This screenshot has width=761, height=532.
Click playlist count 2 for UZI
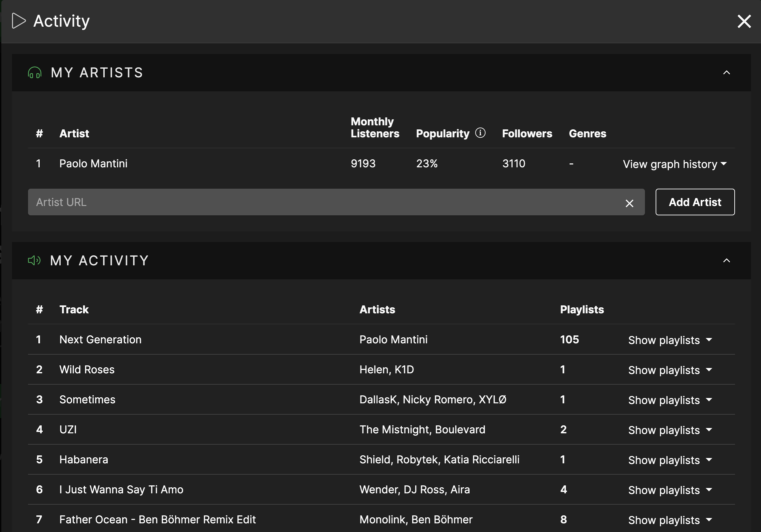click(x=563, y=430)
